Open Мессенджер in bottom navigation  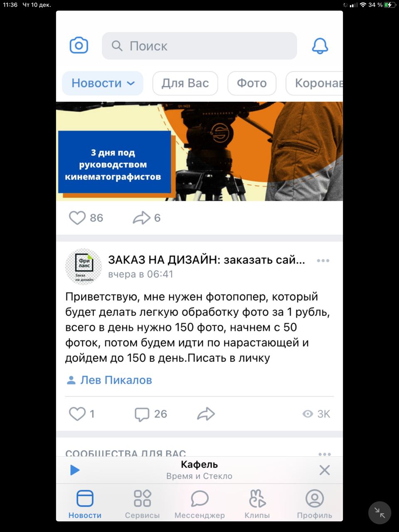(199, 504)
